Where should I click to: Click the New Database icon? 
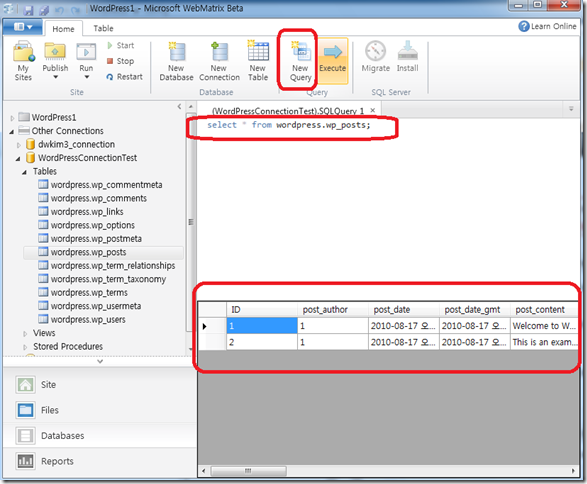coord(176,61)
